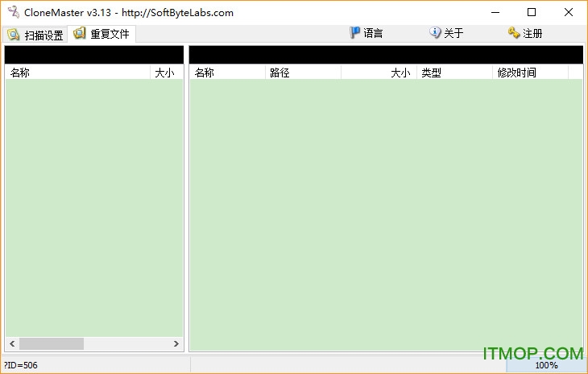Sort right list by 路径 column
Image resolution: width=588 pixels, height=374 pixels.
tap(304, 73)
